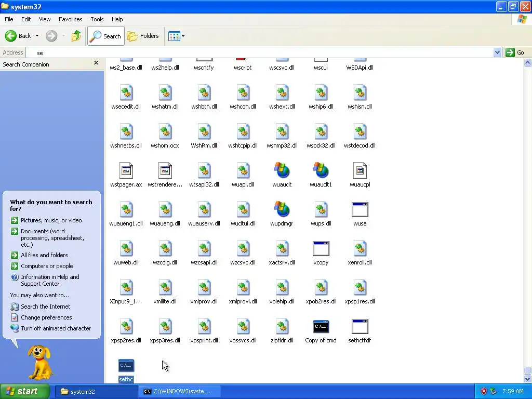Select the xenroll.dll file icon
The image size is (532, 399).
click(x=360, y=248)
